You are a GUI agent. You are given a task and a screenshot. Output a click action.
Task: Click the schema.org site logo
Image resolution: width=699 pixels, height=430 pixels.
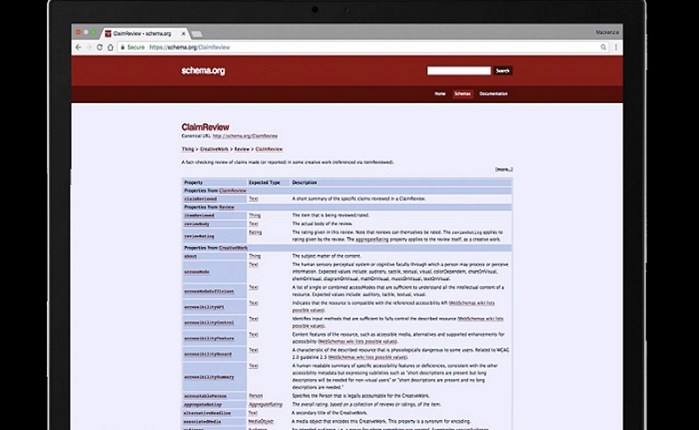click(203, 71)
